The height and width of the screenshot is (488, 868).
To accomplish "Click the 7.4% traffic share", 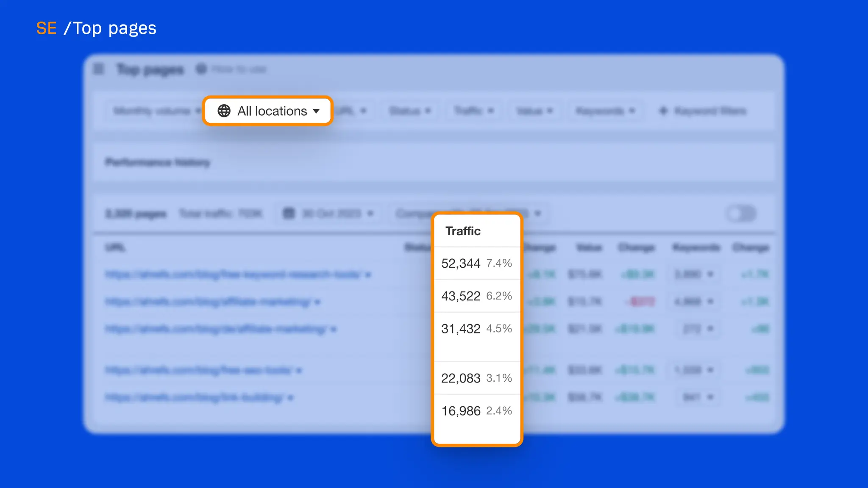I will coord(499,263).
